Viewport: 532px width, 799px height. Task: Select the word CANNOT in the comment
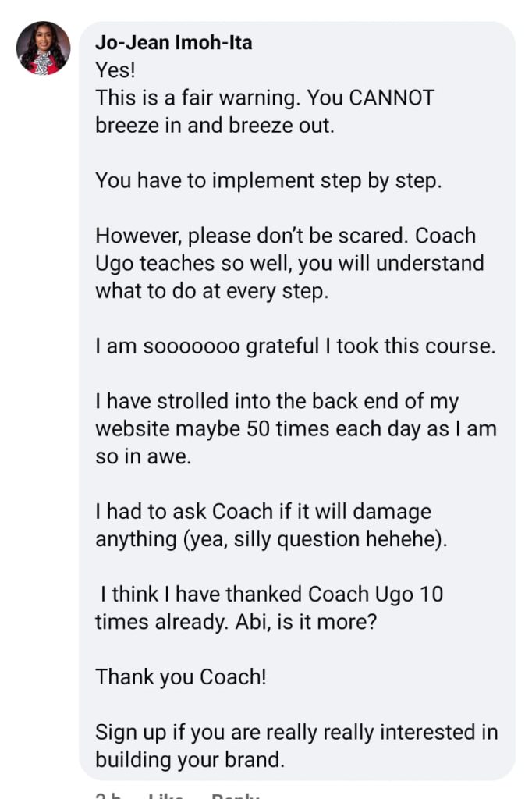pos(392,98)
